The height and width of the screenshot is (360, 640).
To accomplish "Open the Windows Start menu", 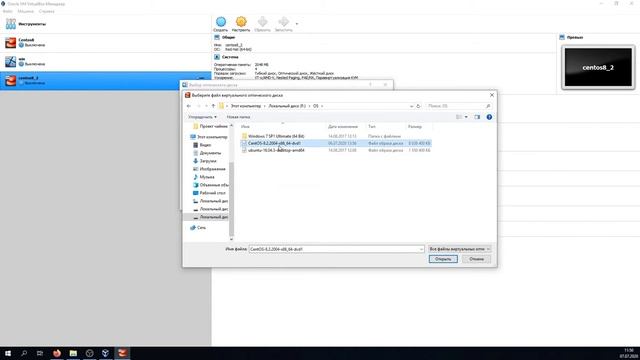I will (x=8, y=353).
